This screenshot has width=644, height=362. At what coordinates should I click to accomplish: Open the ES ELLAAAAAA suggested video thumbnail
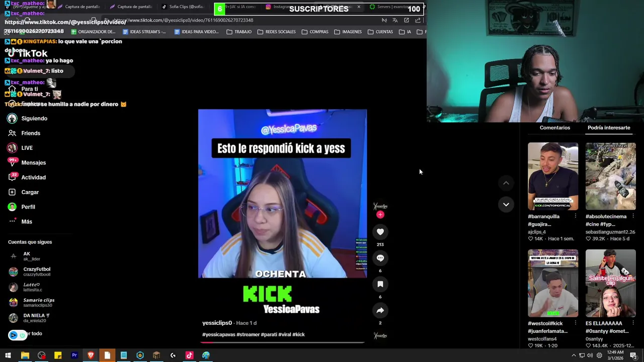611,283
